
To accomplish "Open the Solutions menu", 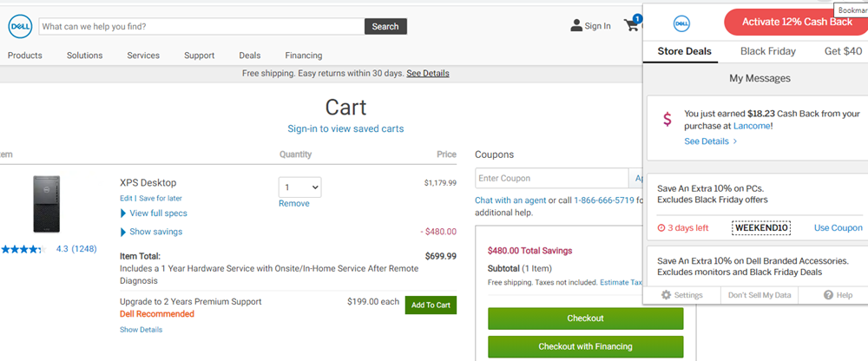I will (x=85, y=56).
